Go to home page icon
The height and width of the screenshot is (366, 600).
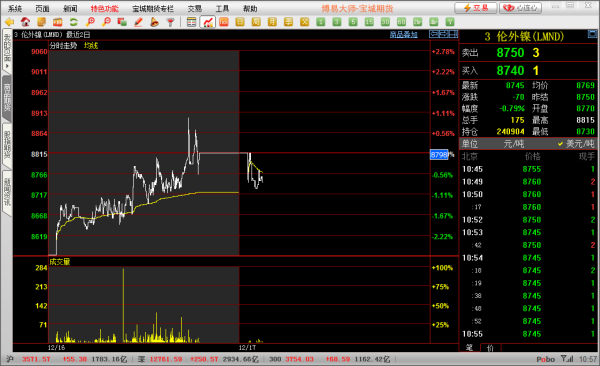click(x=25, y=22)
